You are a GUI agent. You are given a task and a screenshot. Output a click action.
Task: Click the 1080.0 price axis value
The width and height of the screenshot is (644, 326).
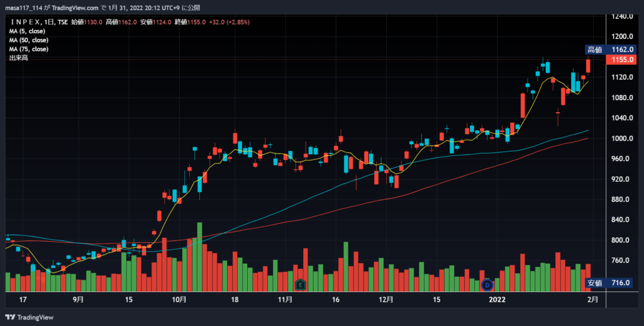pos(623,98)
